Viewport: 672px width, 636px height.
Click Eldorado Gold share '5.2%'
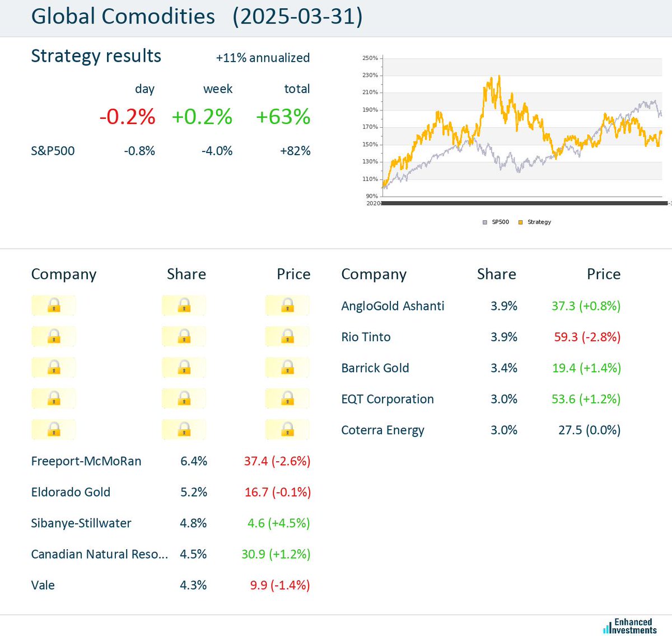click(x=194, y=492)
